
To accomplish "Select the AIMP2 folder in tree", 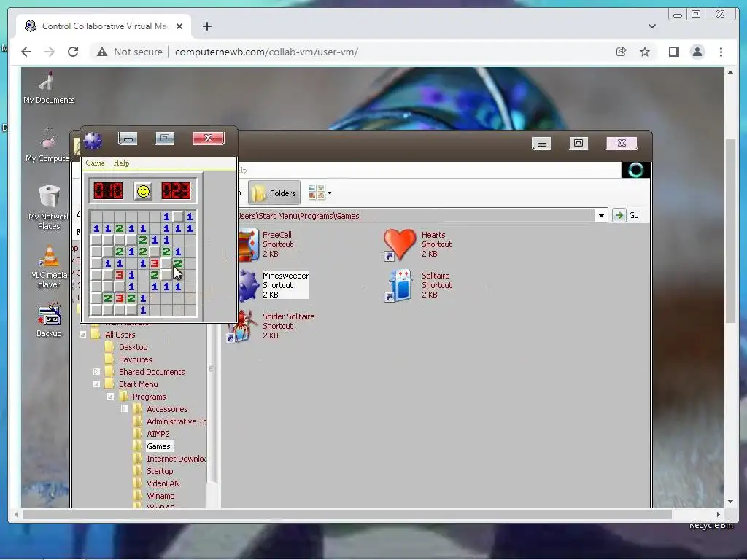I will coord(158,434).
